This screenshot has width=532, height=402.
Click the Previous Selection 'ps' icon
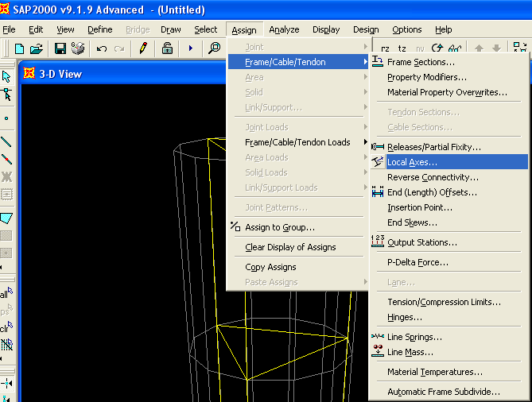pos(6,310)
